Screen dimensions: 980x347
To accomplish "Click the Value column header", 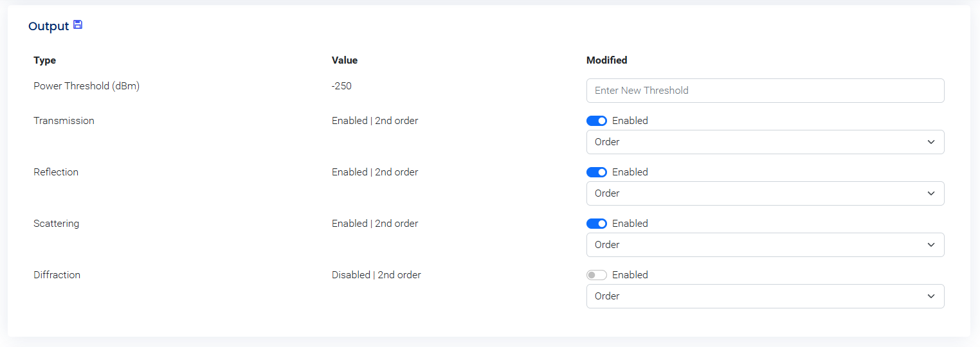I will [x=345, y=60].
